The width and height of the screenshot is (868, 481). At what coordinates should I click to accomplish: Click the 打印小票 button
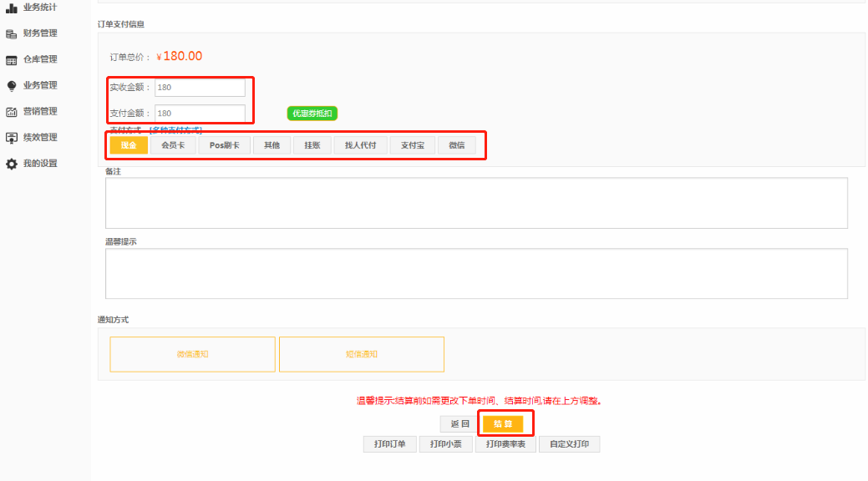445,444
